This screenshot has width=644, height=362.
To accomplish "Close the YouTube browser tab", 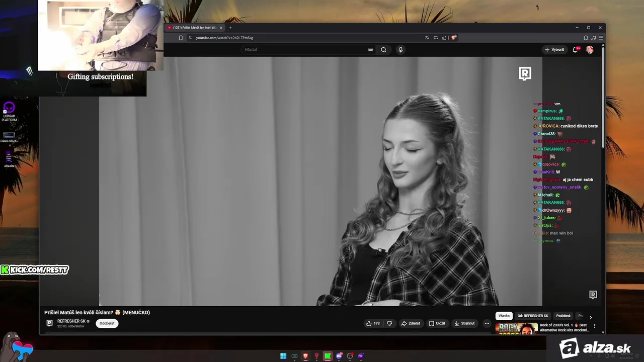I will coord(221,28).
